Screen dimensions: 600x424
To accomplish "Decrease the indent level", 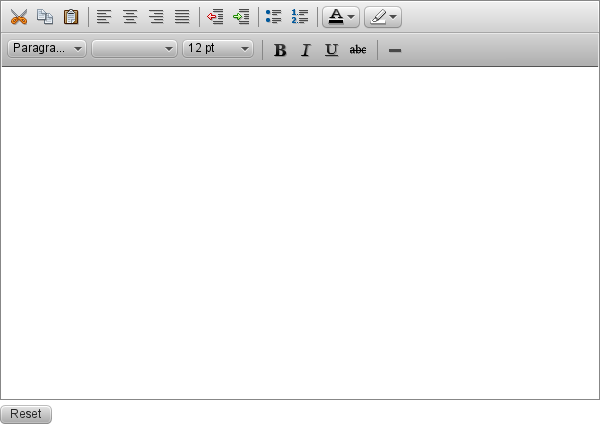I will coord(215,17).
